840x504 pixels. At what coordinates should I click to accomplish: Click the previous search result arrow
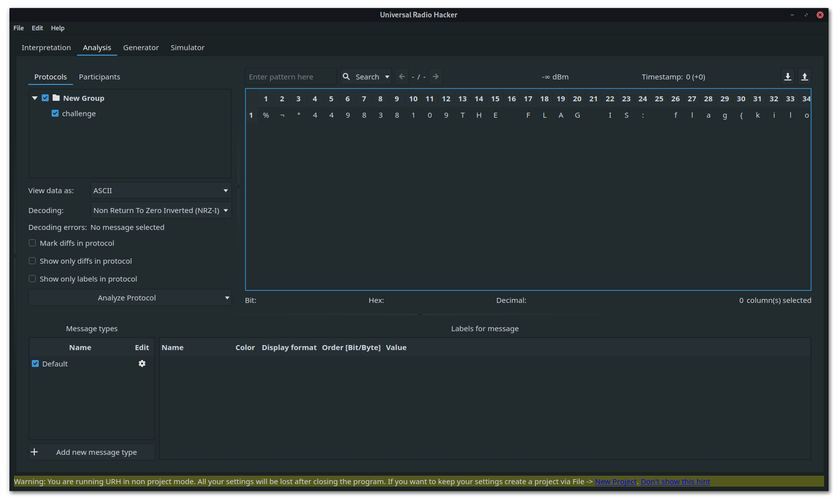tap(402, 76)
